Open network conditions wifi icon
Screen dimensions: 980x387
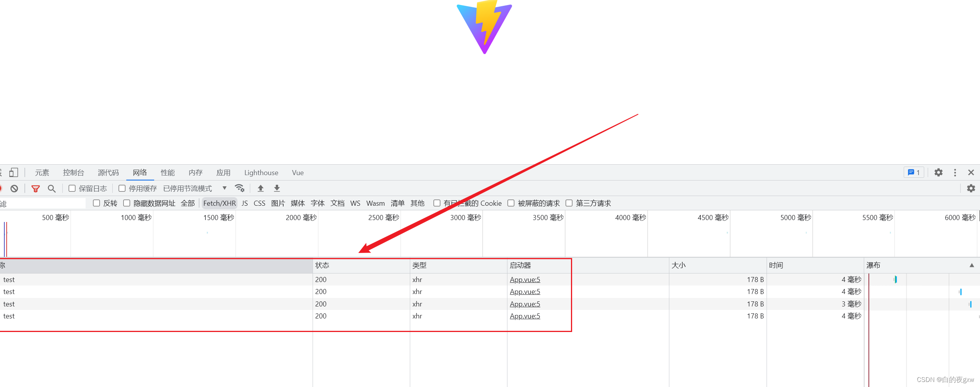[240, 188]
